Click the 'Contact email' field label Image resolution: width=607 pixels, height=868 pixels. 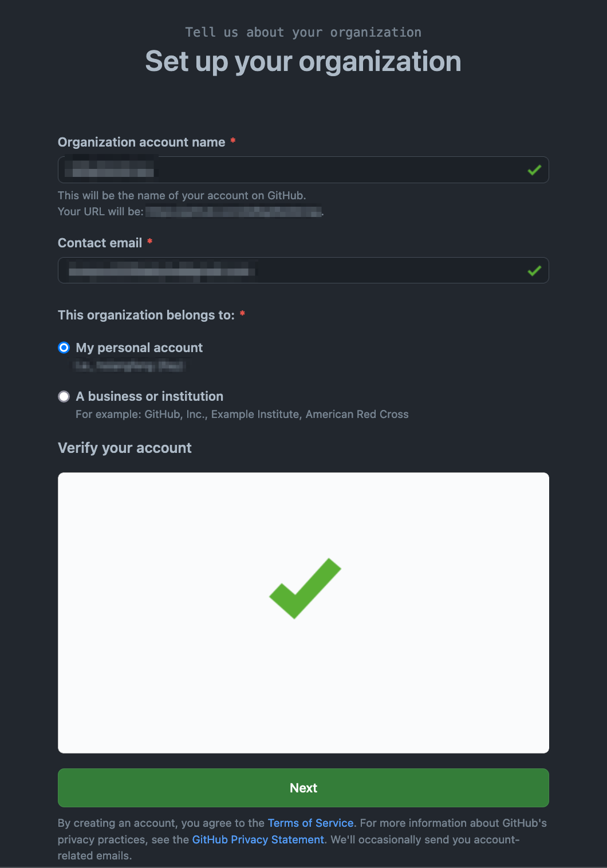click(x=100, y=243)
